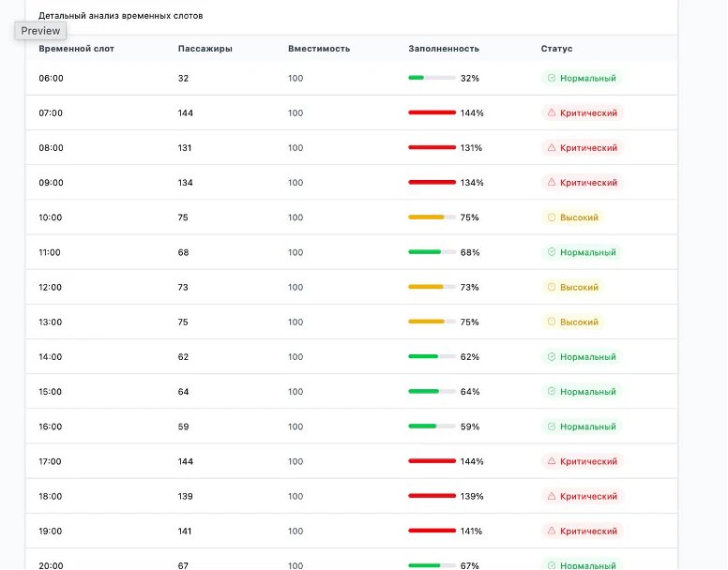Click the check icon in 15:00 row badge
Viewport: 728px width, 570px height.
(x=551, y=392)
